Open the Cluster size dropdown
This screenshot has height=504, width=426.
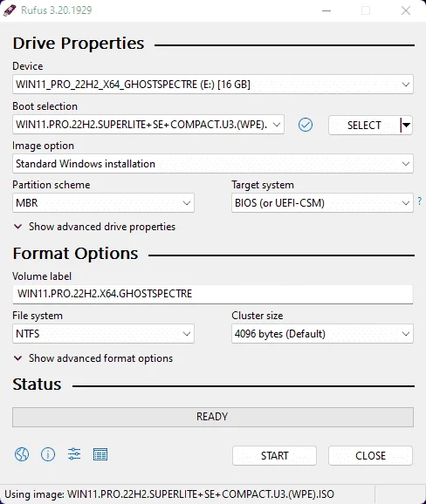click(x=322, y=334)
